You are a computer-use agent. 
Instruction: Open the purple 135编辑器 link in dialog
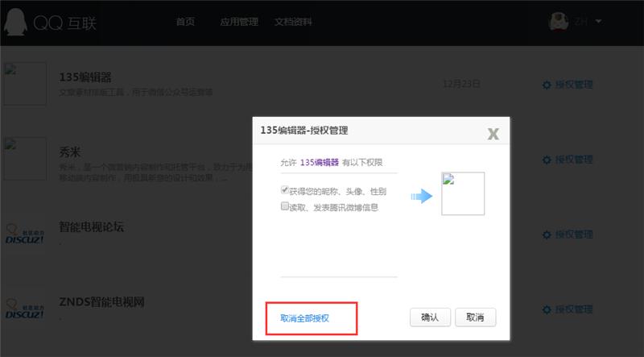coord(320,163)
